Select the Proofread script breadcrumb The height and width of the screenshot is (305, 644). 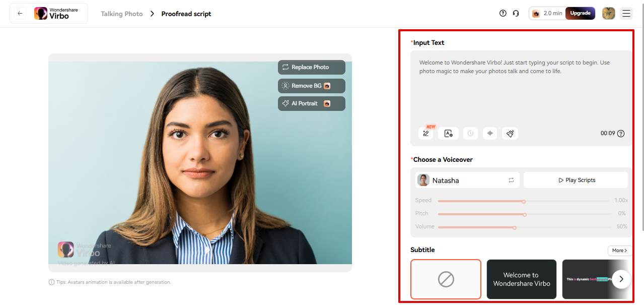click(186, 14)
